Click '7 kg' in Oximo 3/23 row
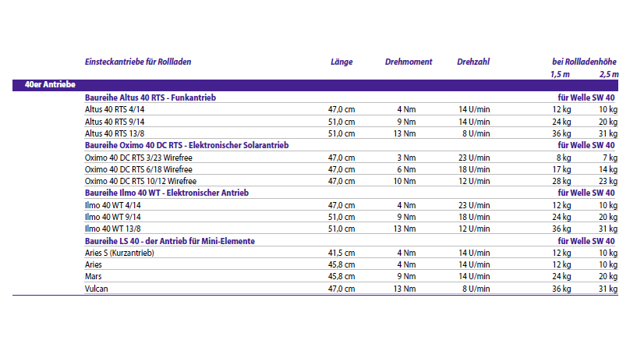 610,158
